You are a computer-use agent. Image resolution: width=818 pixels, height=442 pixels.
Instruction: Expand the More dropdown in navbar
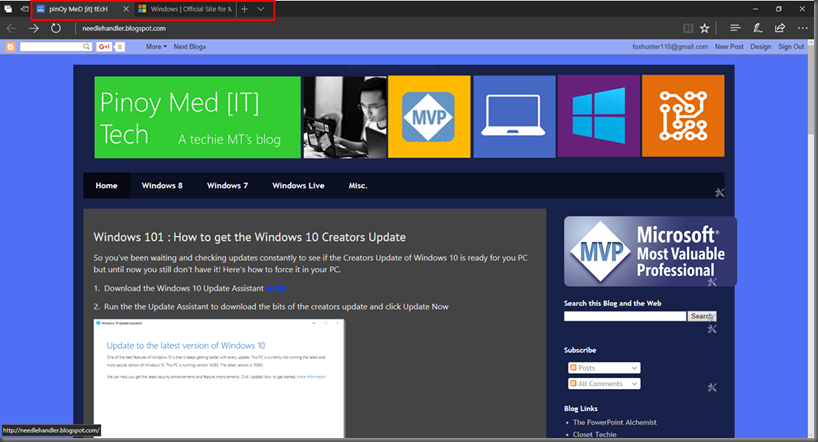156,46
